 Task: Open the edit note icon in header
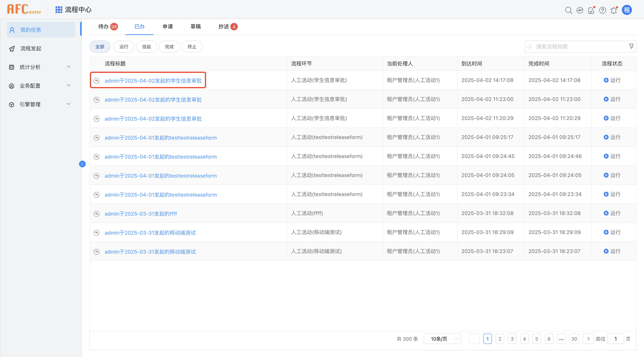pos(591,10)
